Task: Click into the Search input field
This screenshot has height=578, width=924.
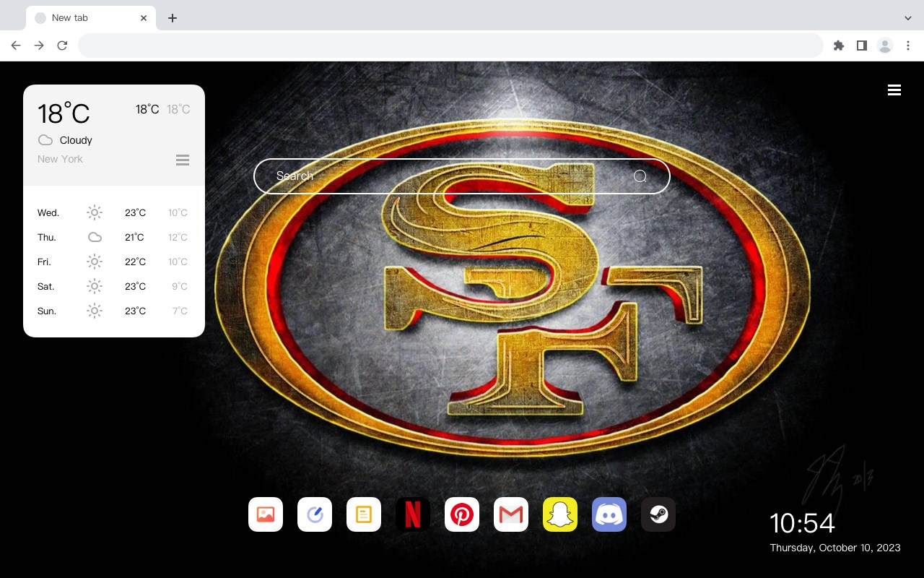Action: pos(462,176)
